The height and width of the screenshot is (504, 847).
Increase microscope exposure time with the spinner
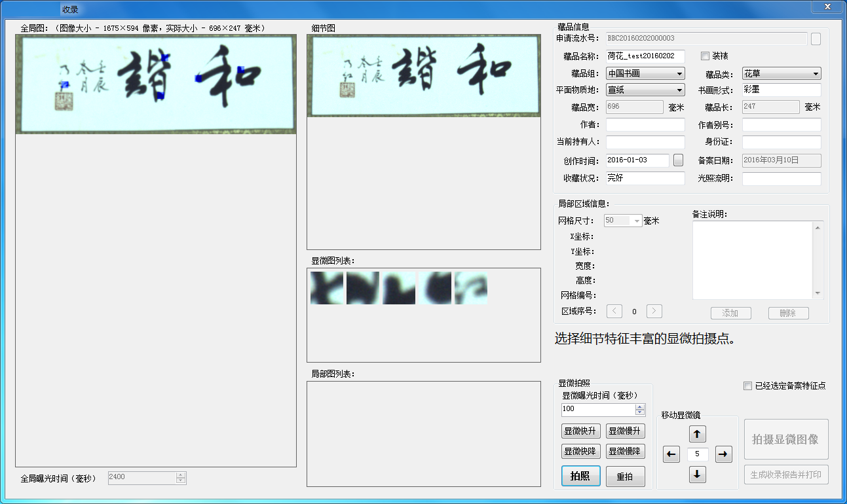pyautogui.click(x=640, y=406)
